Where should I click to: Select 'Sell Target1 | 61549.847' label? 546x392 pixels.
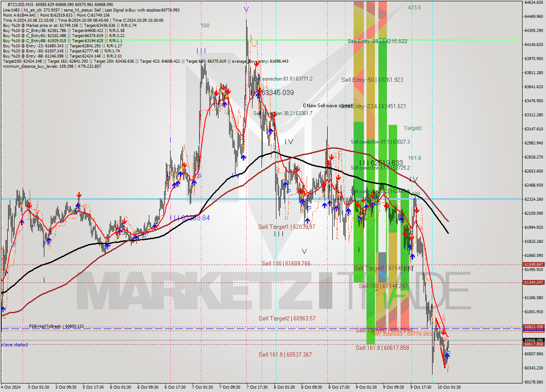383,268
